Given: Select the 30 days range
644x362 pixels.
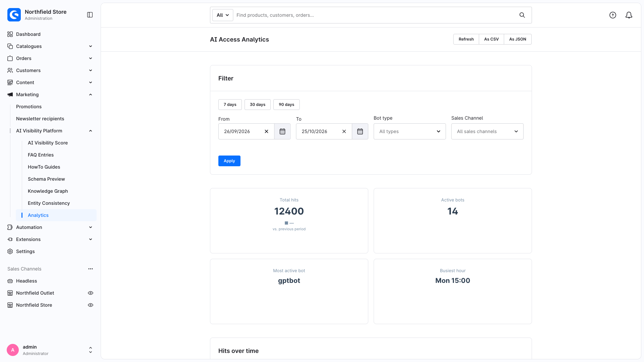Looking at the screenshot, I should coord(258,105).
